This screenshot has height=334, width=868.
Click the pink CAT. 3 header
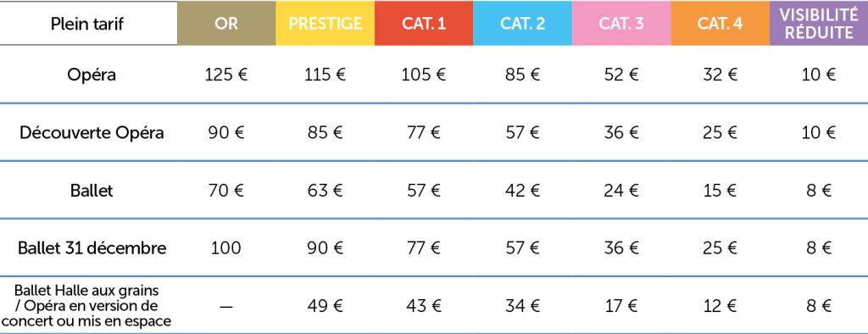(x=621, y=23)
